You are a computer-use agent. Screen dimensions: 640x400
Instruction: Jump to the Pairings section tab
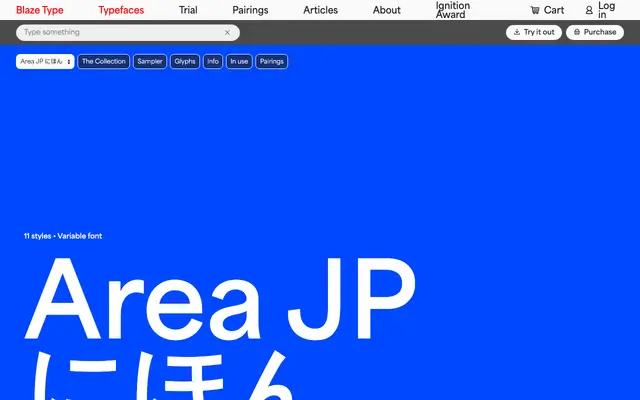(x=271, y=62)
